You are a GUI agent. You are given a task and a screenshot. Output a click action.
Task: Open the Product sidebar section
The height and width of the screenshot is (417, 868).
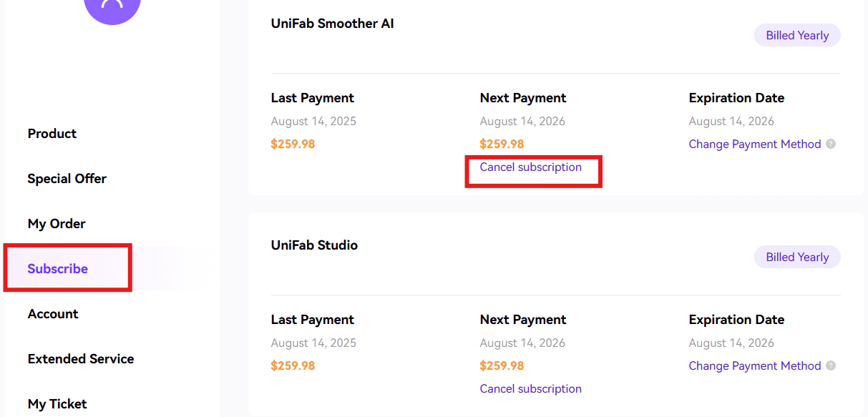(x=52, y=134)
